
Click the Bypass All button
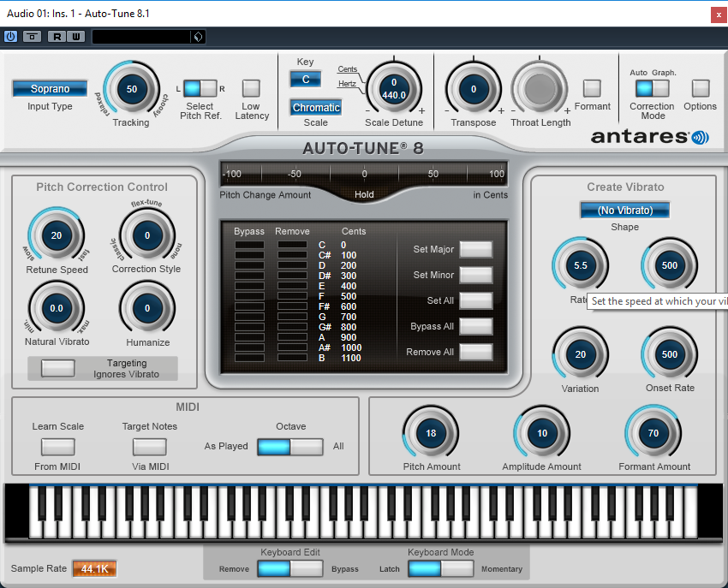476,326
